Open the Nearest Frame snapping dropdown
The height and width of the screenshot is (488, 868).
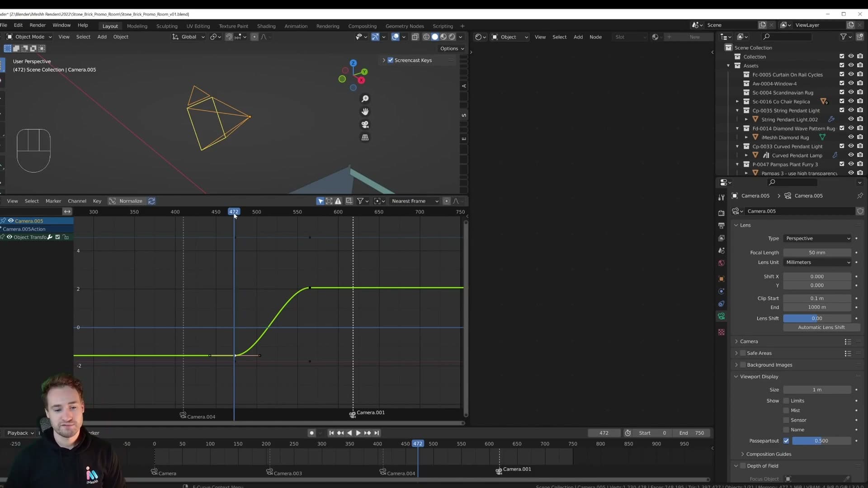[x=415, y=201]
